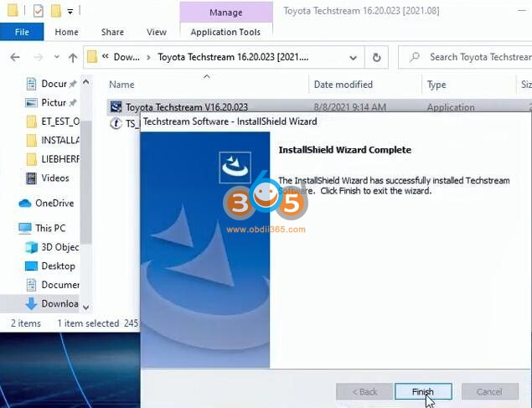Refresh the current folder view
The width and height of the screenshot is (532, 408).
(x=376, y=58)
